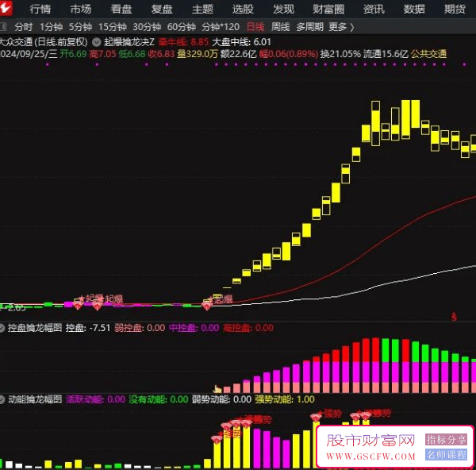Viewport: 476px width, 470px height.
Task: Click the 开6.69 open price
Action: 73,54
